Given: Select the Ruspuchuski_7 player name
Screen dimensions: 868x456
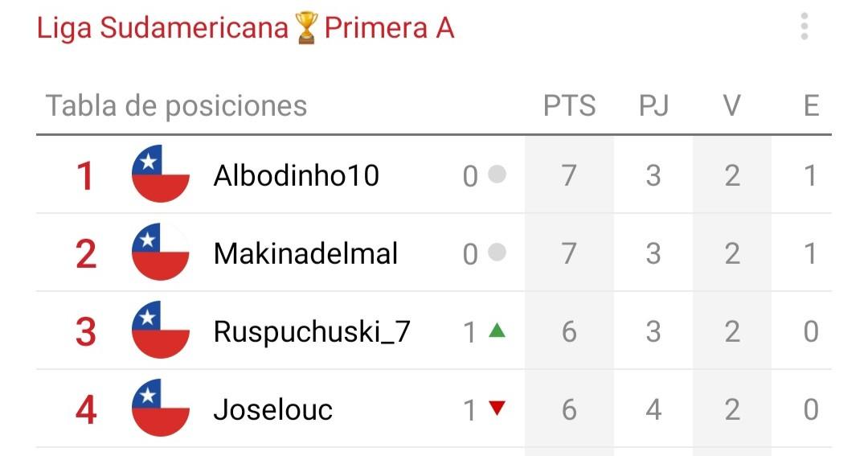Looking at the screenshot, I should pyautogui.click(x=312, y=332).
